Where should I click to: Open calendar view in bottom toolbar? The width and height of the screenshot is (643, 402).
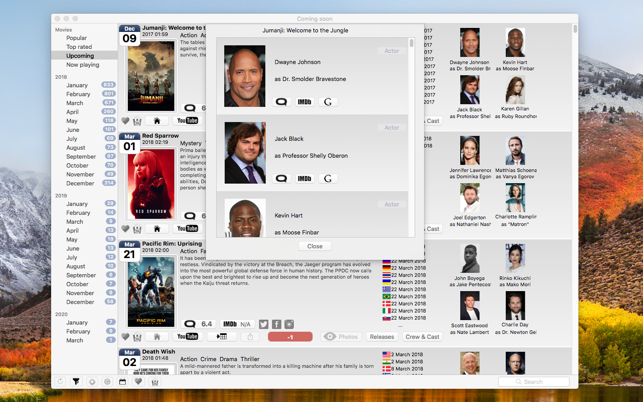(x=123, y=381)
